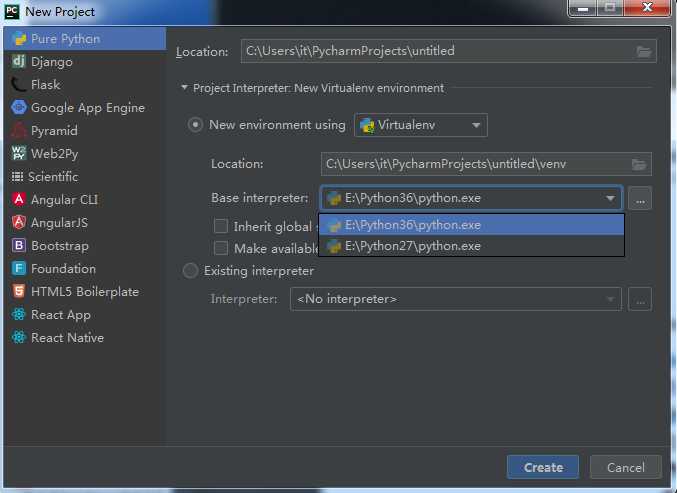Select New environment using radio button
This screenshot has height=493, width=677.
point(195,125)
